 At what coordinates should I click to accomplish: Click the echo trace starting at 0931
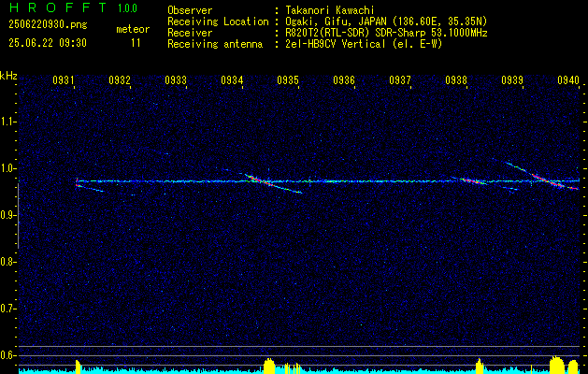click(x=89, y=188)
